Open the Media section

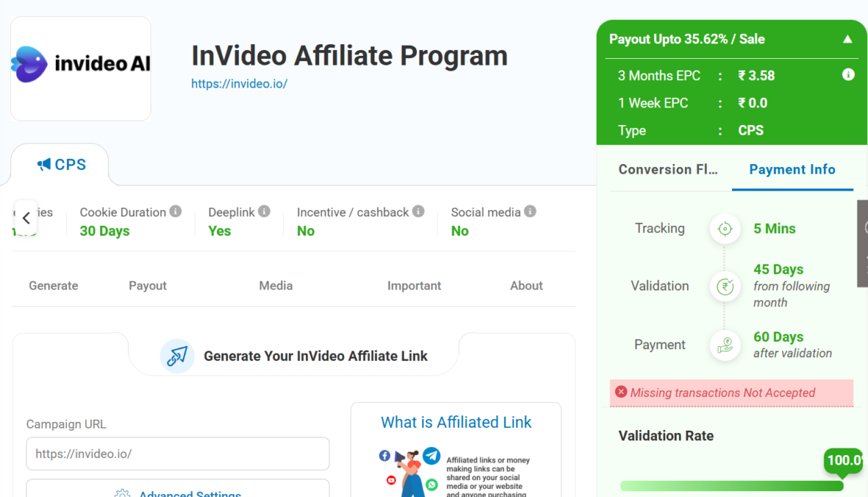click(276, 286)
